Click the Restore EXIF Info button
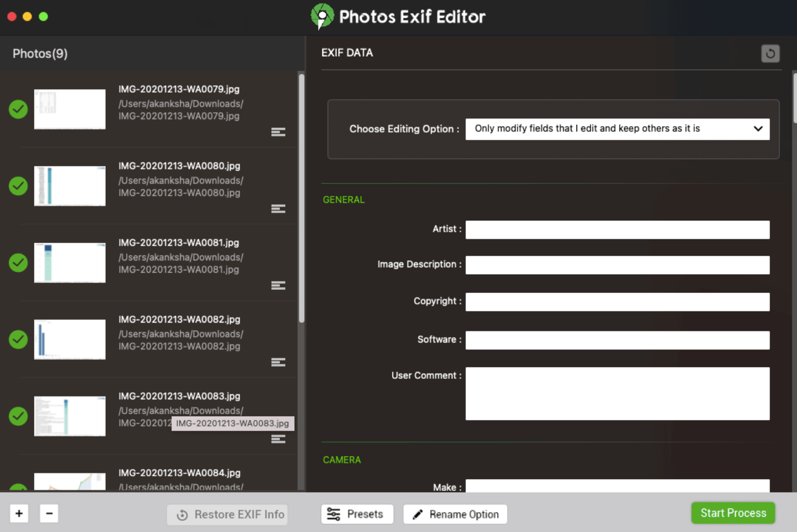The height and width of the screenshot is (532, 797). click(x=227, y=514)
